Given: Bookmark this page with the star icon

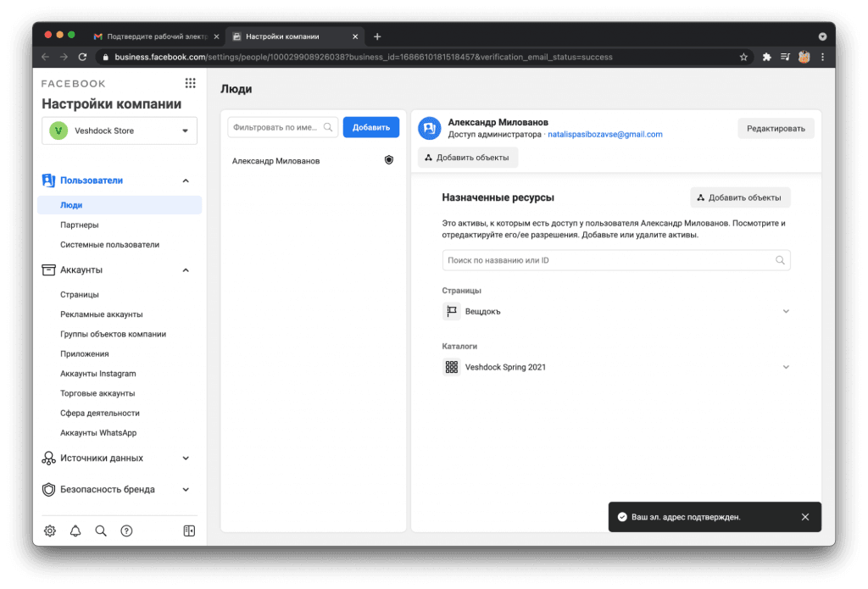Looking at the screenshot, I should [743, 57].
